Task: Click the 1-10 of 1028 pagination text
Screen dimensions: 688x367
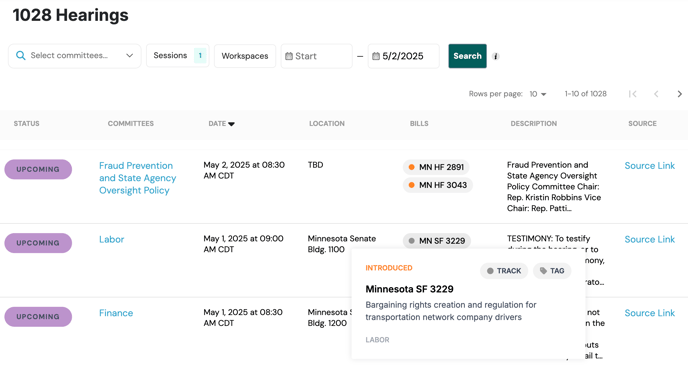Action: pos(585,94)
